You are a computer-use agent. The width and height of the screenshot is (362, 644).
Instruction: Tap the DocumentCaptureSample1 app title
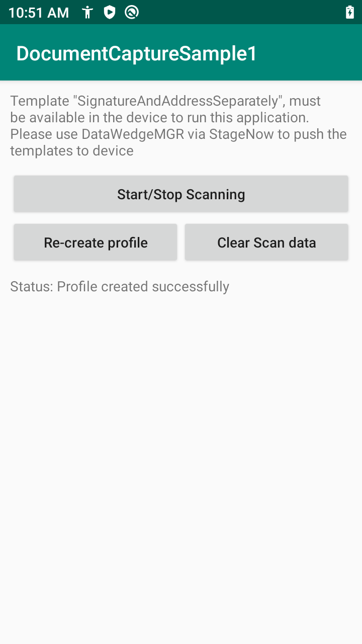[137, 53]
